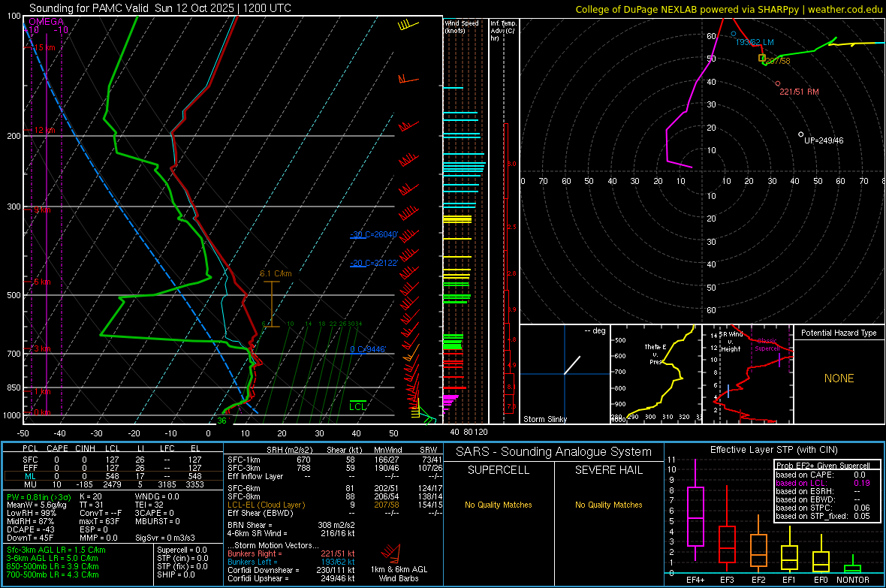The height and width of the screenshot is (588, 886).
Task: Click the SR Wind v. Height inset label
Action: pyautogui.click(x=731, y=342)
